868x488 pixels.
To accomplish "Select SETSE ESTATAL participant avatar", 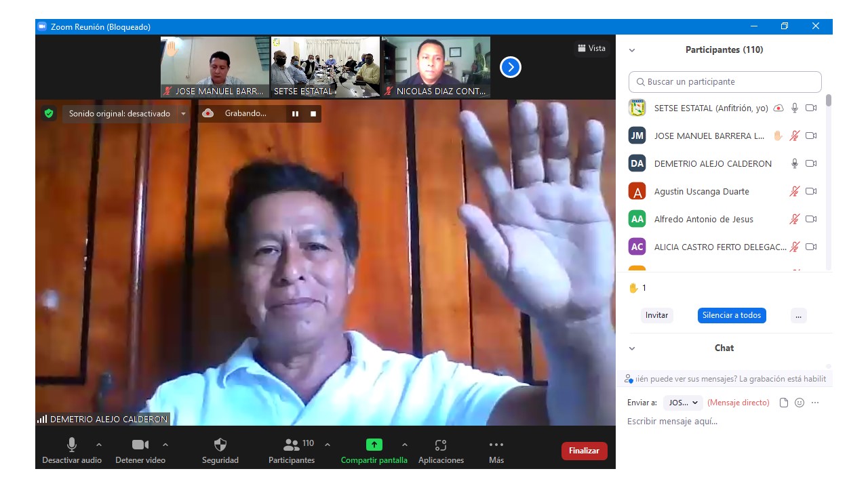I will pyautogui.click(x=637, y=108).
